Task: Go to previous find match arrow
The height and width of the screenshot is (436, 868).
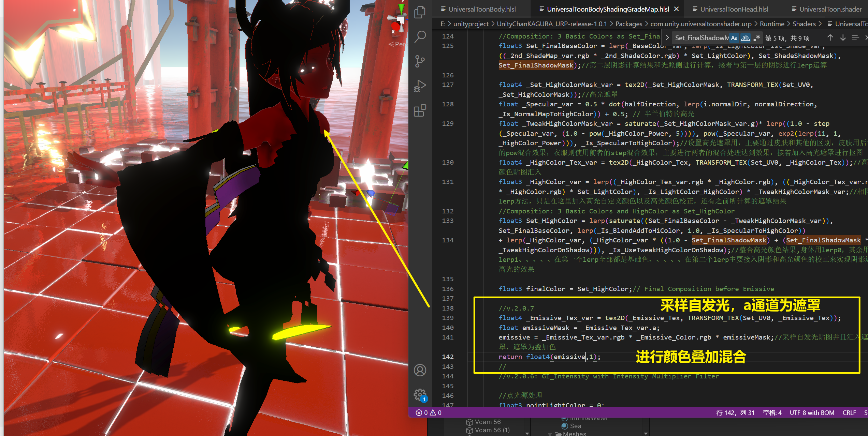Action: tap(830, 38)
